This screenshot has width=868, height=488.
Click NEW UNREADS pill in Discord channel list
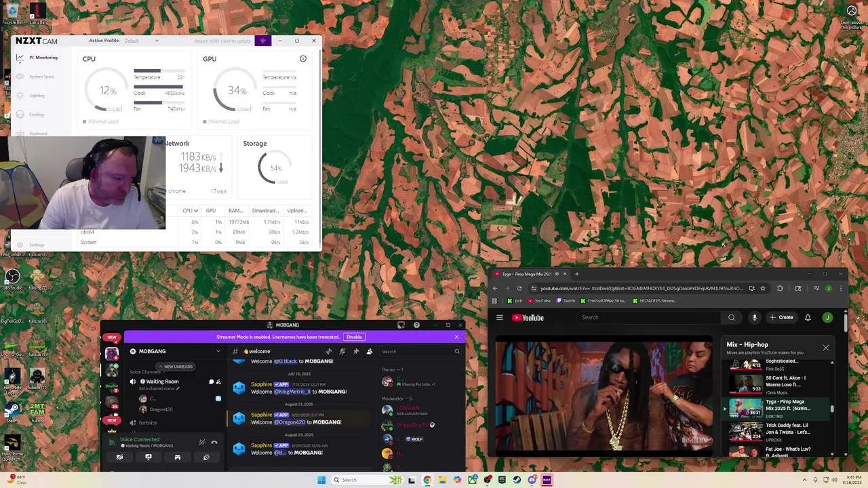pos(176,367)
